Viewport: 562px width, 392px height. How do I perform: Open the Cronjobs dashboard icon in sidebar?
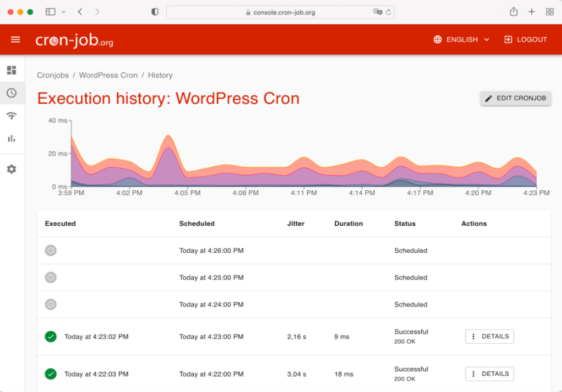tap(12, 70)
